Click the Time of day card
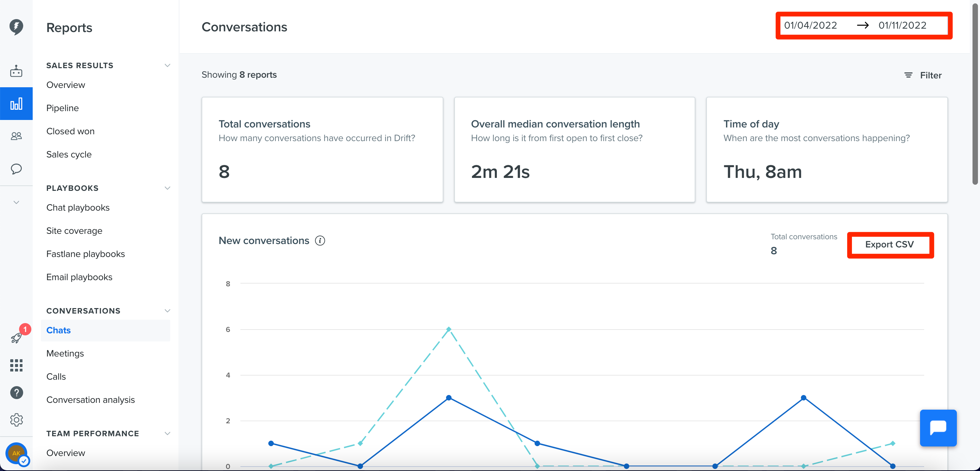The height and width of the screenshot is (471, 980). point(827,150)
